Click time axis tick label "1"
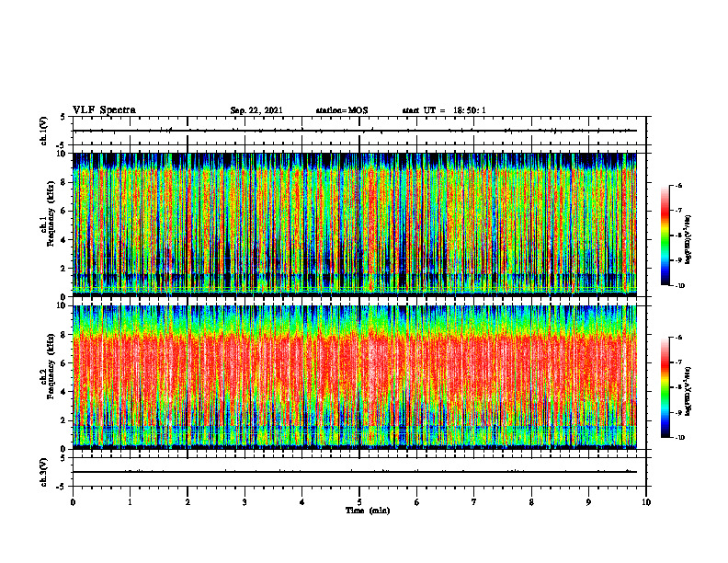Image resolution: width=728 pixels, height=563 pixels. pos(130,502)
